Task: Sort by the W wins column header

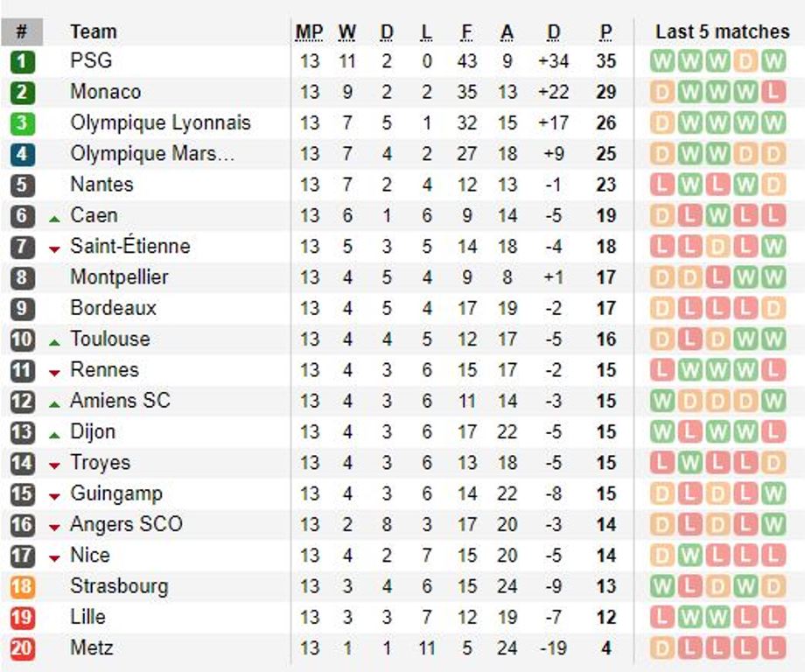Action: click(x=347, y=31)
